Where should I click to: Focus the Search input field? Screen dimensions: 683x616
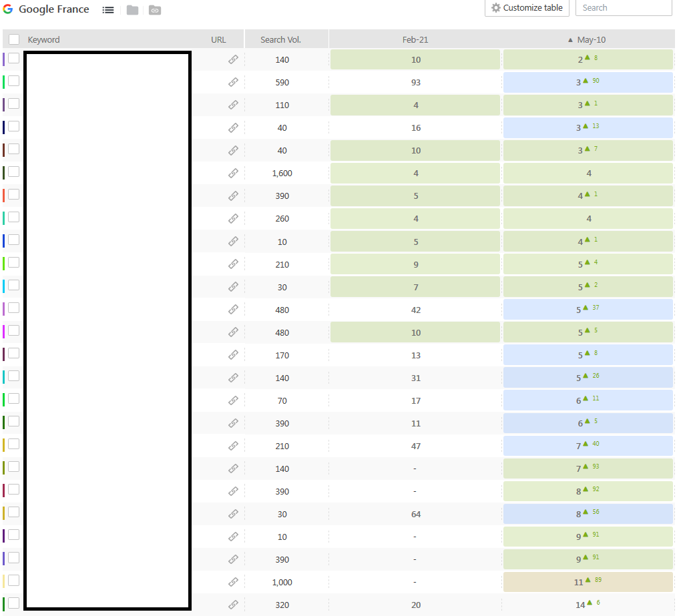point(624,8)
